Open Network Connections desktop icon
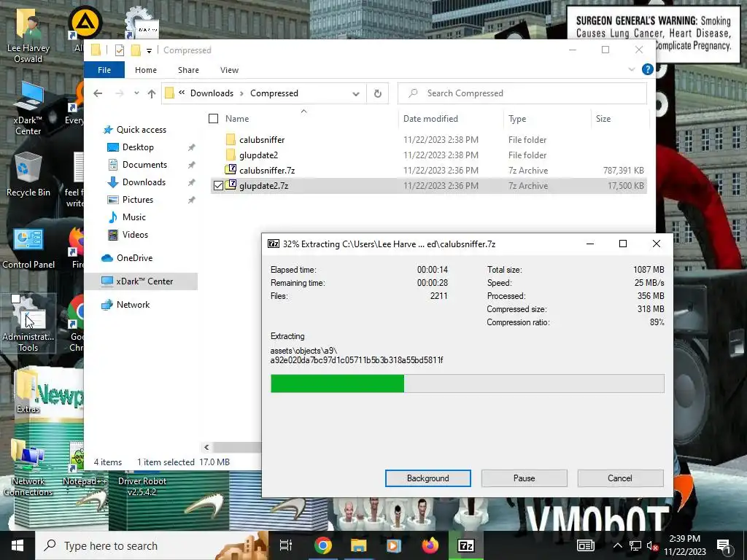Viewport: 747px width, 560px height. pos(28,467)
